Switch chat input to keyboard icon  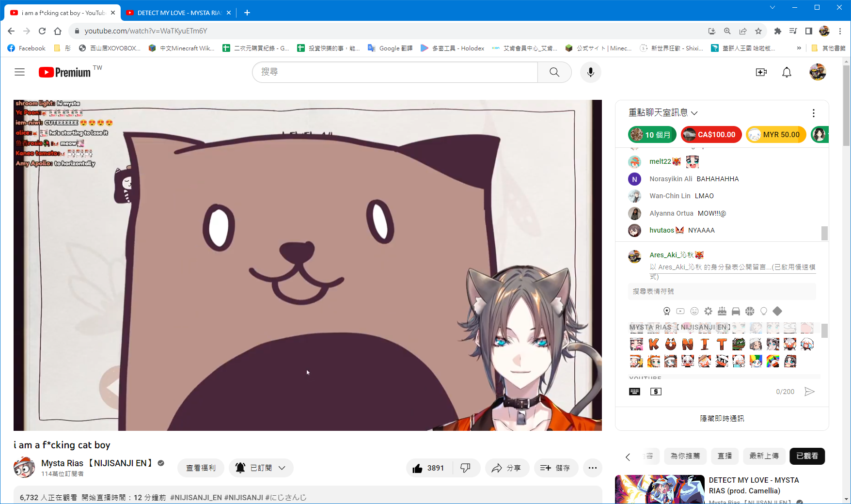pyautogui.click(x=634, y=392)
